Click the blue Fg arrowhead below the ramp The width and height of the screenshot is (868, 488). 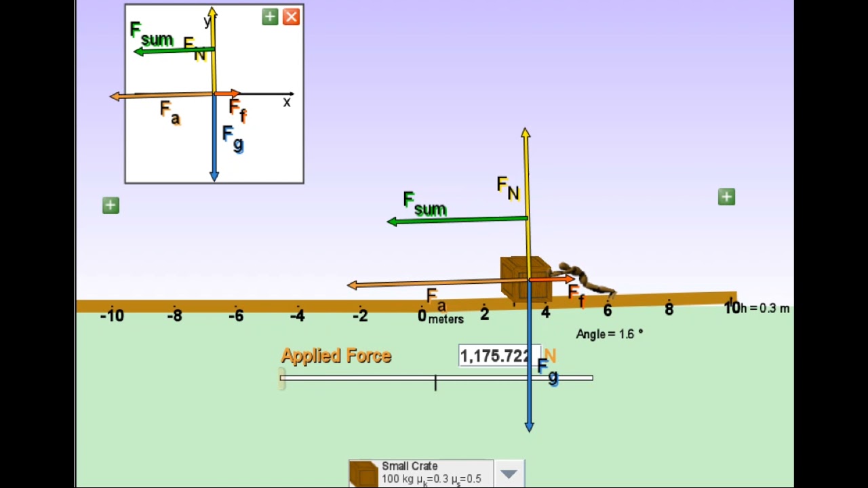pos(529,427)
